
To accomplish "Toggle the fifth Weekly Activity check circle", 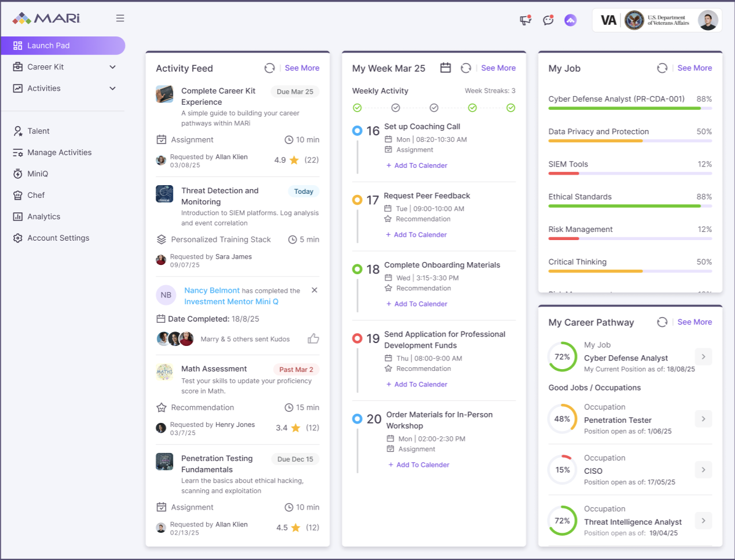I will 511,108.
